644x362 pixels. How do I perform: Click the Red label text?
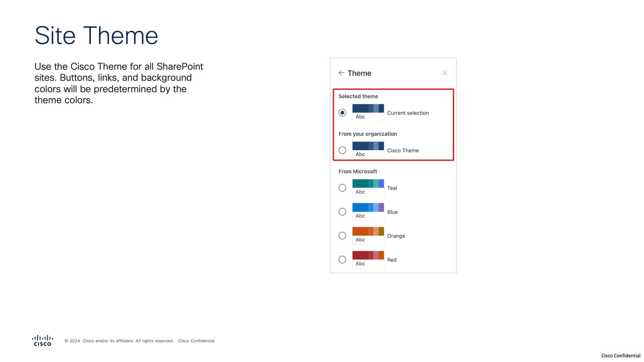coord(392,260)
